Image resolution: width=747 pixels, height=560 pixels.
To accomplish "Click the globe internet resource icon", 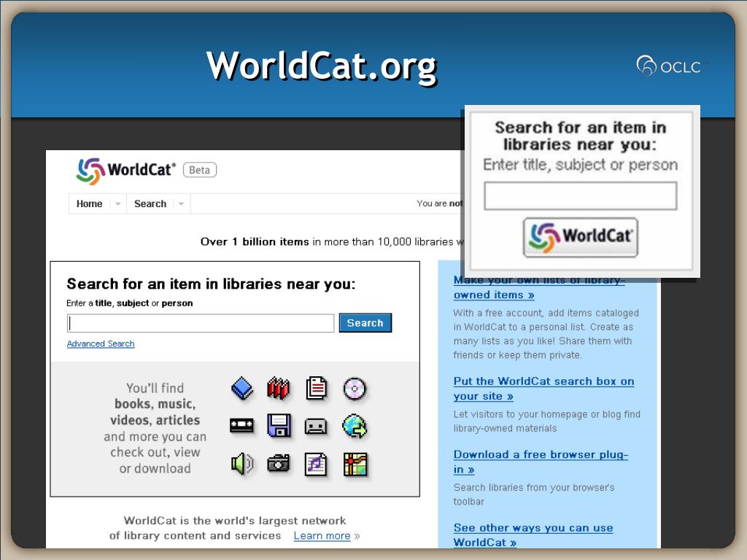I will [355, 426].
